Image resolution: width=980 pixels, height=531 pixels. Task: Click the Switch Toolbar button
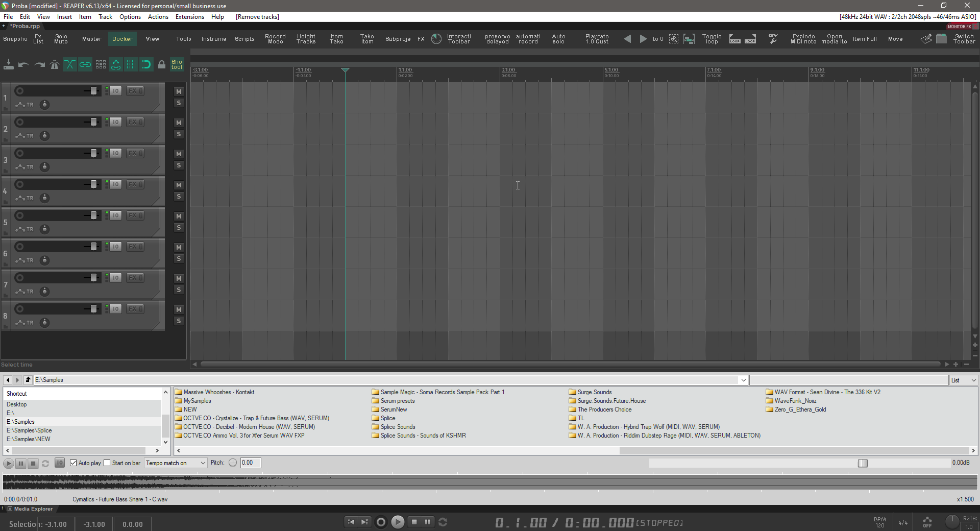[964, 39]
